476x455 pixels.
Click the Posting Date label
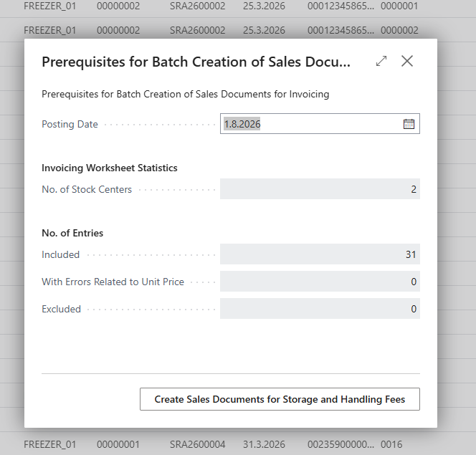click(x=70, y=124)
